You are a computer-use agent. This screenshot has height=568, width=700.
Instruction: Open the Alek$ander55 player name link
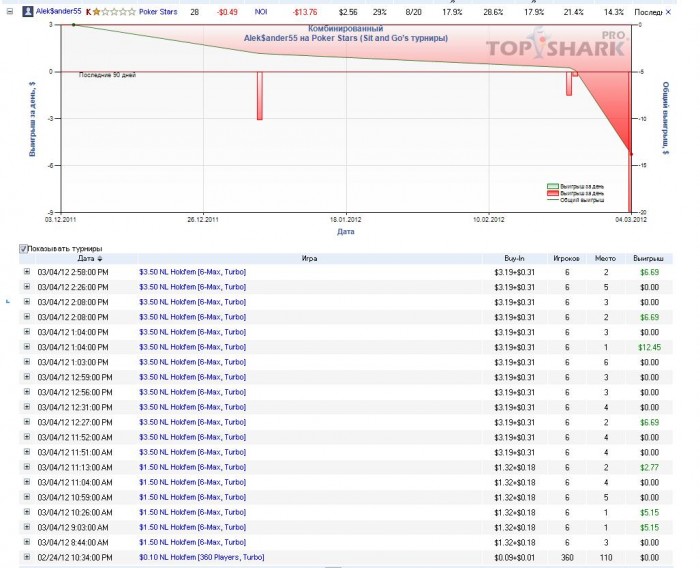pos(59,11)
